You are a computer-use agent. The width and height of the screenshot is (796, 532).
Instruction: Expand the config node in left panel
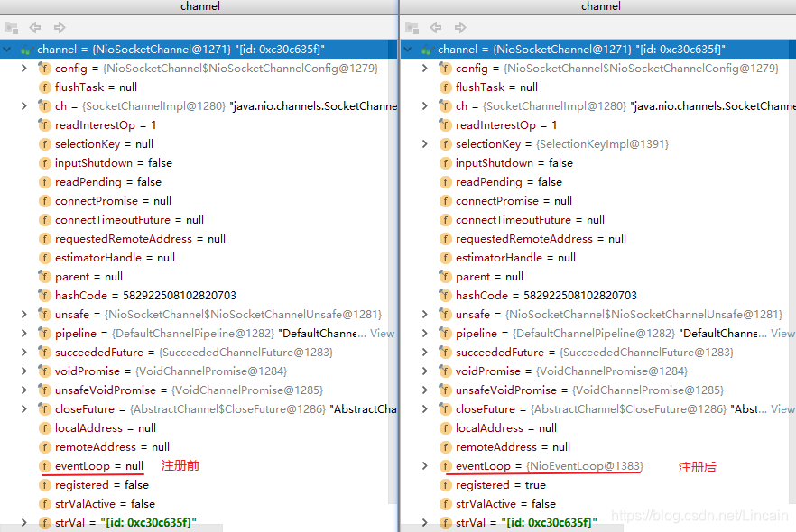tap(23, 68)
